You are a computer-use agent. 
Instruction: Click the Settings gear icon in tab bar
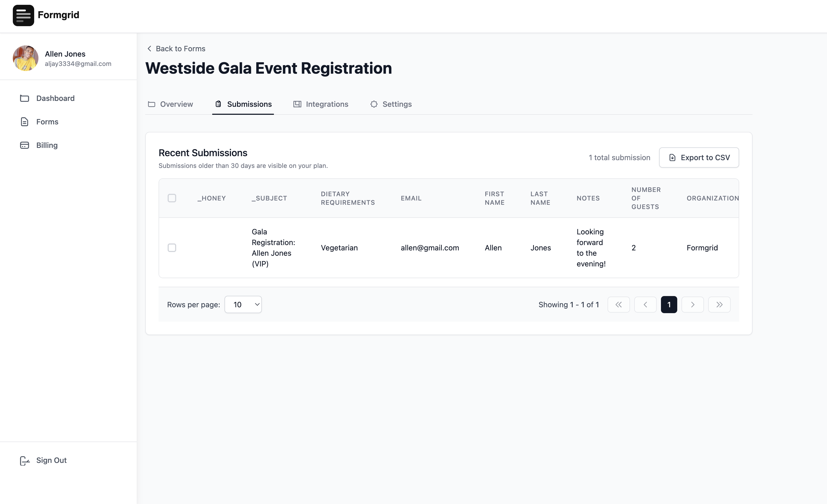pos(374,104)
